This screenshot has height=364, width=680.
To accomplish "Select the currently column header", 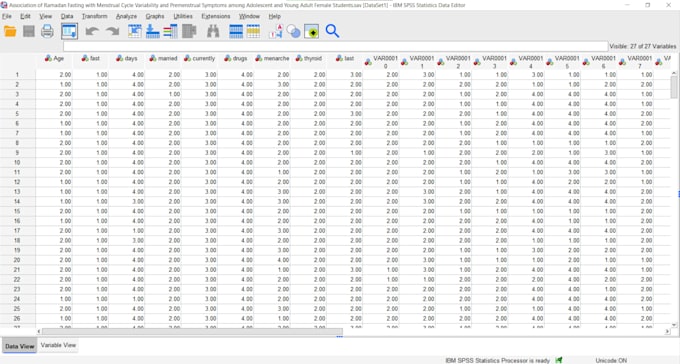I will click(x=199, y=59).
